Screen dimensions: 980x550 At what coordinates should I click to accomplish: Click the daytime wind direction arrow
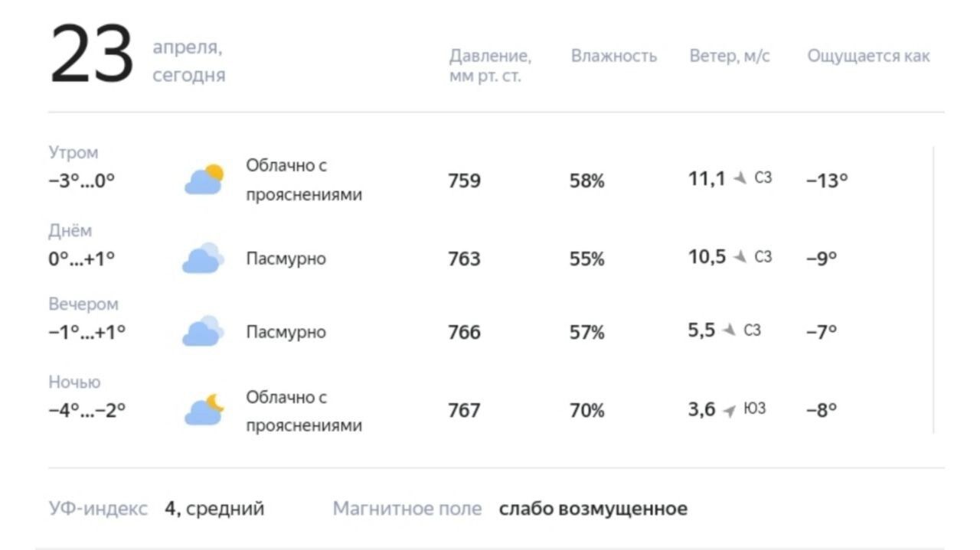tap(740, 256)
